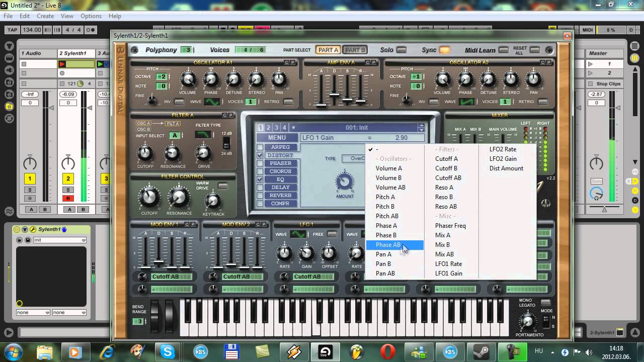
Task: Uncheck the EQ effect checkbox
Action: (x=260, y=179)
